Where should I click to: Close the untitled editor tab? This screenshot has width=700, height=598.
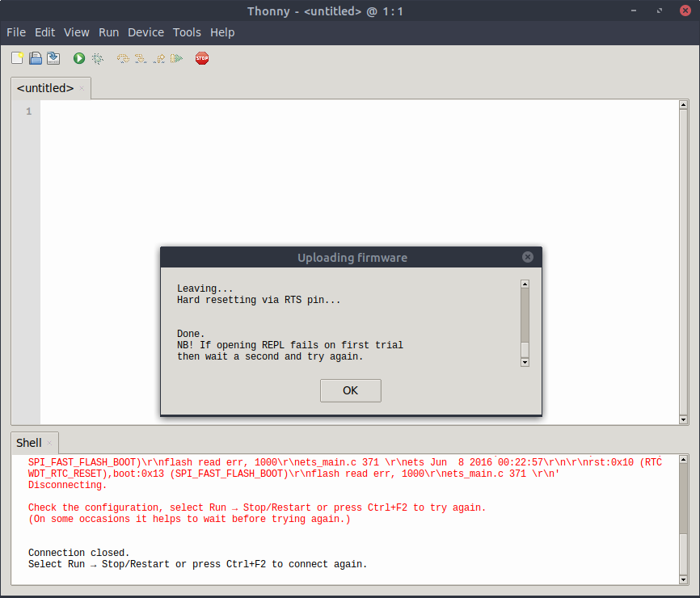82,88
